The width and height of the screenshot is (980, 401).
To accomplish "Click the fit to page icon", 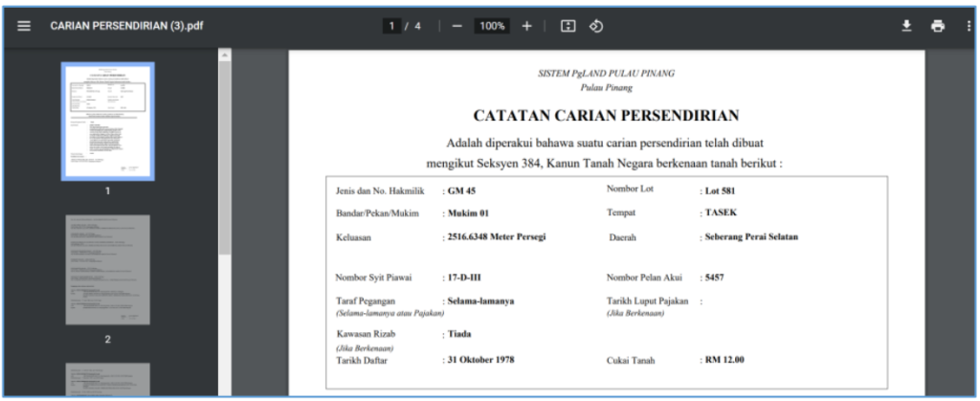I will (567, 26).
